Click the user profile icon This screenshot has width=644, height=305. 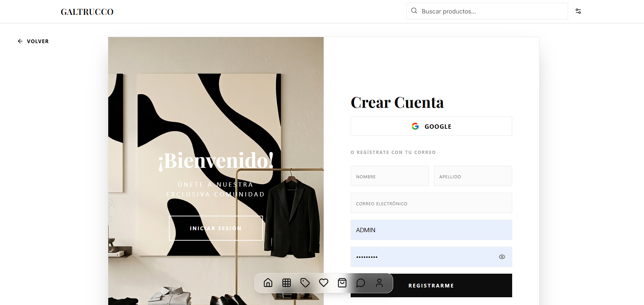[x=379, y=283]
